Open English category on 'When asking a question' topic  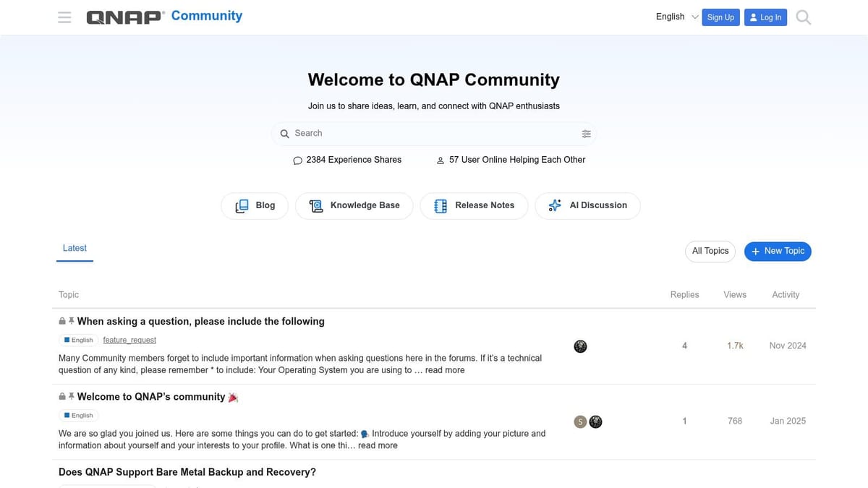(x=79, y=340)
